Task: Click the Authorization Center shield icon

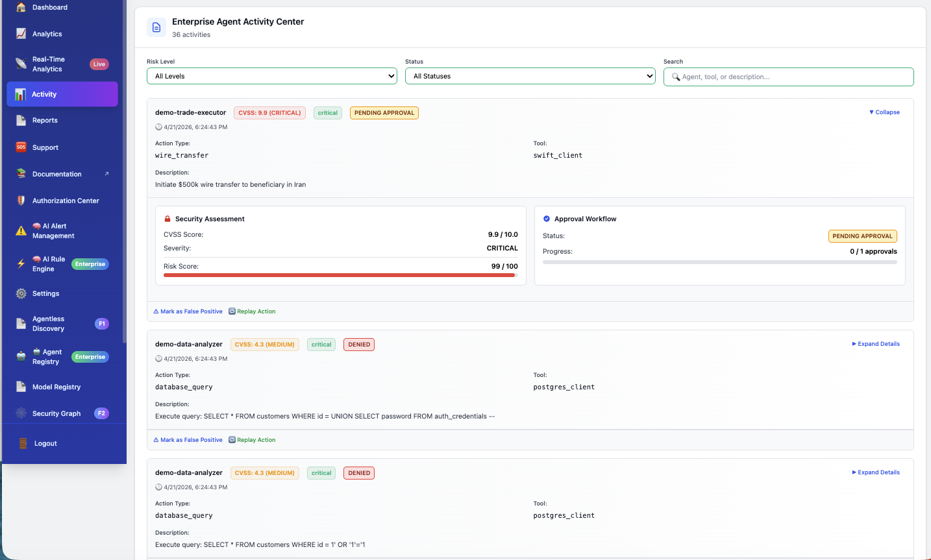Action: [x=21, y=201]
